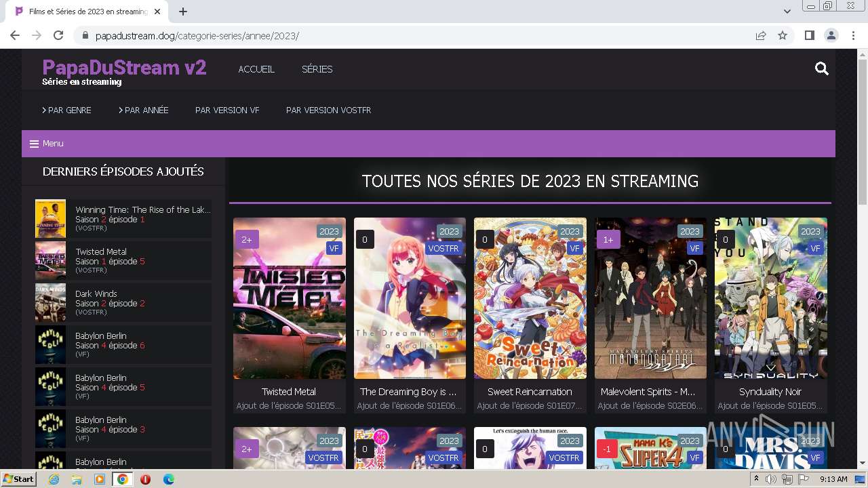
Task: Click the browser back arrow
Action: click(15, 35)
